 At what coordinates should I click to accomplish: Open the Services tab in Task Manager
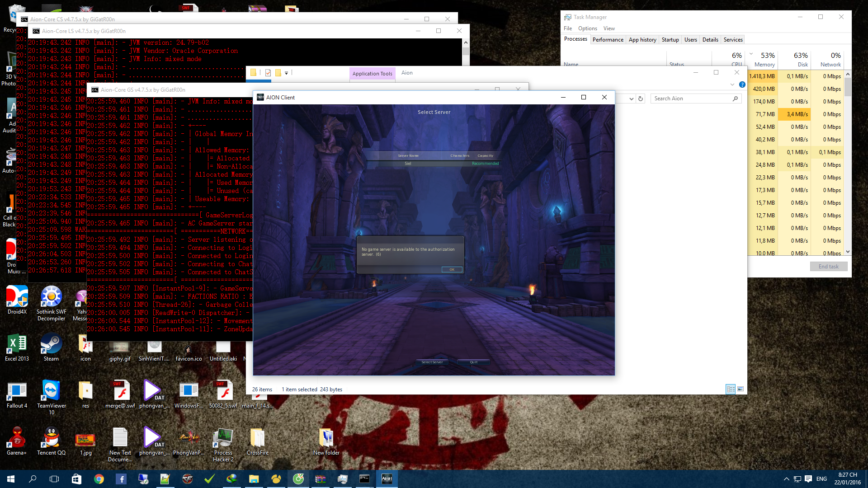pyautogui.click(x=733, y=39)
